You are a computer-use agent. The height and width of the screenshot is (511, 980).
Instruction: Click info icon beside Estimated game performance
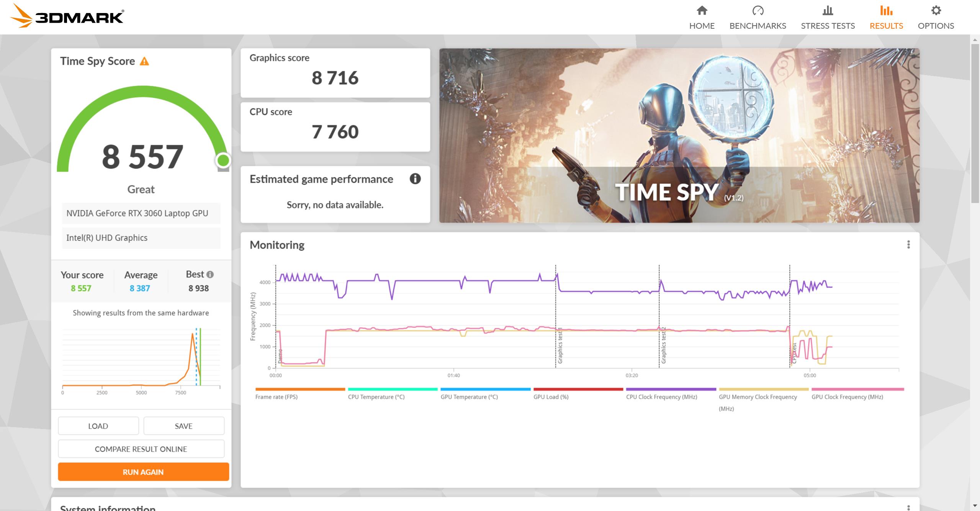(415, 179)
